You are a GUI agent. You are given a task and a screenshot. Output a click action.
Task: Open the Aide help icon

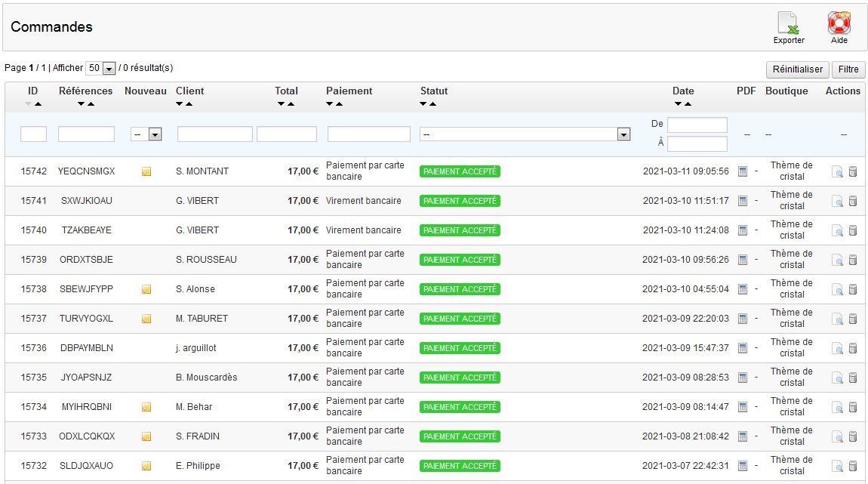pos(839,23)
